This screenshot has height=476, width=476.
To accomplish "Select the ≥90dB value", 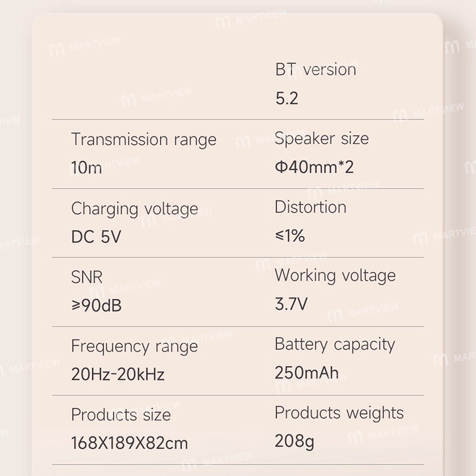I will click(96, 306).
